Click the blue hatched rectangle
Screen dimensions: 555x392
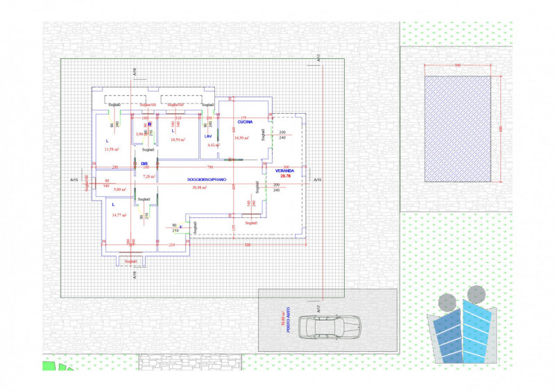point(461,128)
